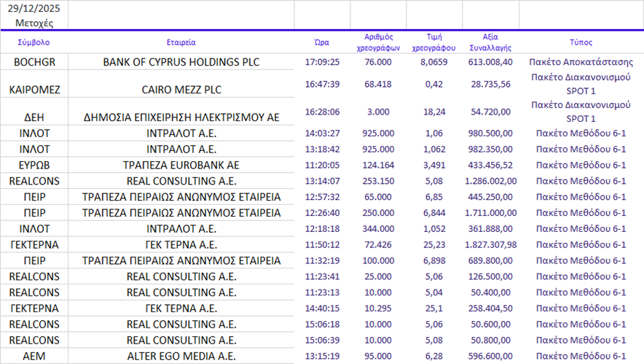Select the time cell 12:57:32
The height and width of the screenshot is (364, 644).
point(322,197)
